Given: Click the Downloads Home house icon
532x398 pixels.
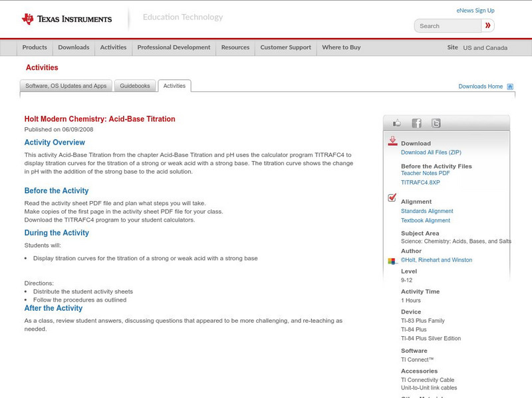Looking at the screenshot, I should (x=510, y=87).
